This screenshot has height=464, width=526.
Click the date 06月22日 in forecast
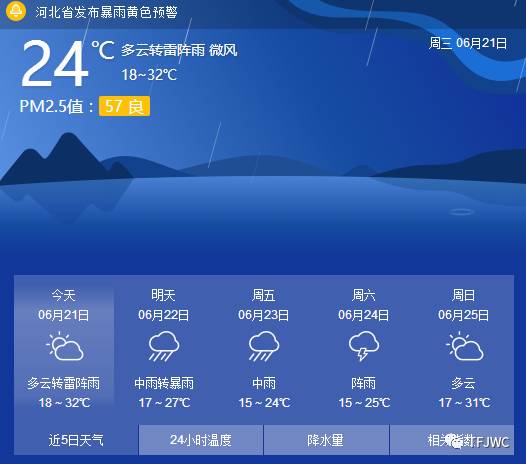[163, 315]
